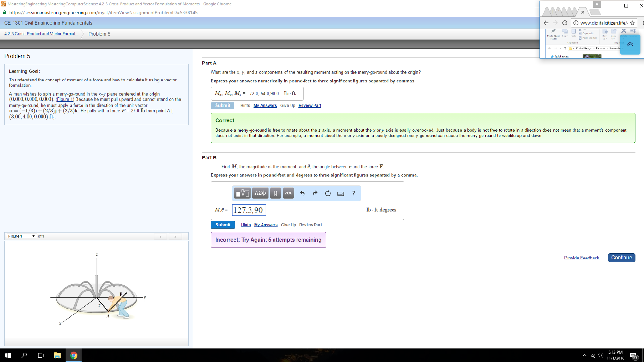Undo the last equation edit

[x=302, y=193]
